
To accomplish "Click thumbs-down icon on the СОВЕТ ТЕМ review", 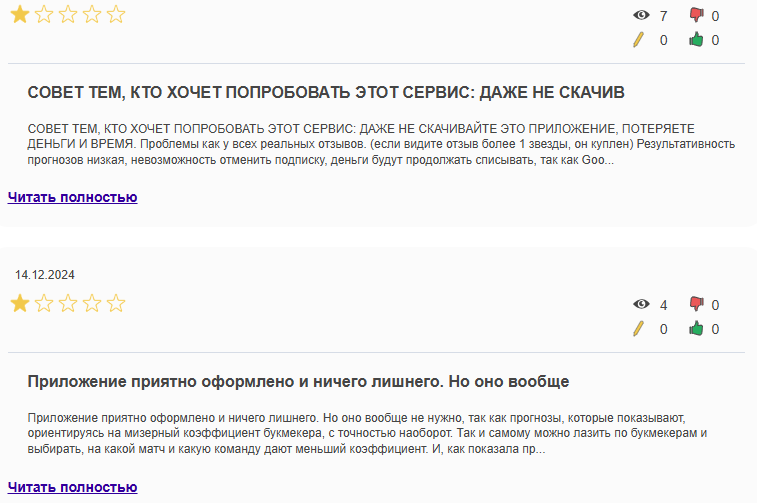I will tap(697, 16).
